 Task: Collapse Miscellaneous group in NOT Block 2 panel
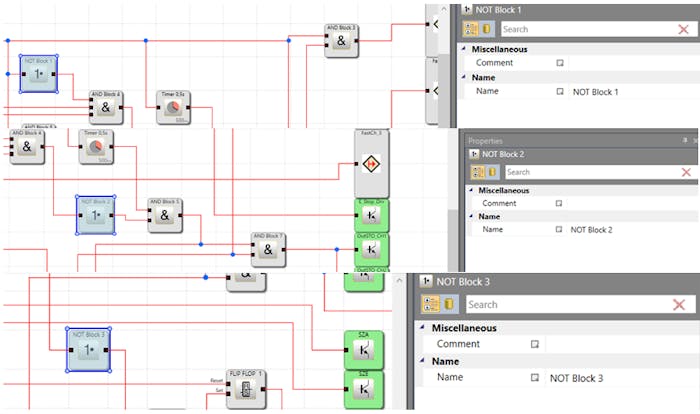point(471,190)
